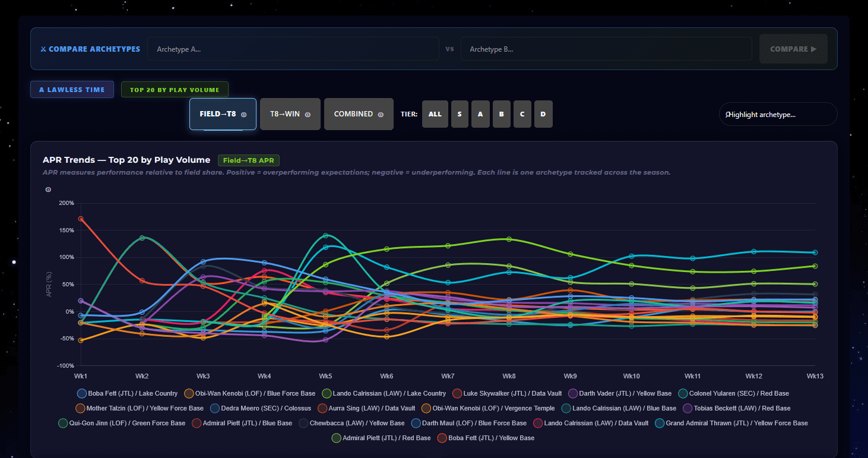Select the S tier filter button
The image size is (868, 458).
460,114
